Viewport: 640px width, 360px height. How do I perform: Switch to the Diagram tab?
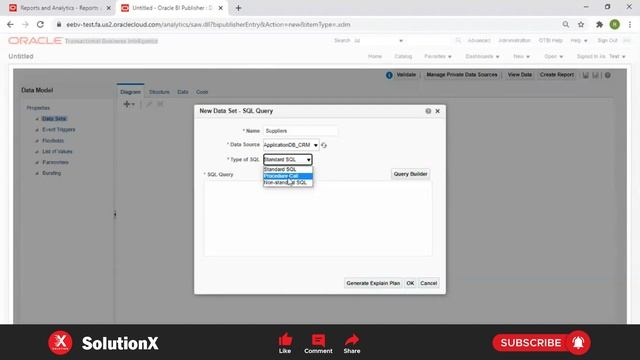(130, 92)
